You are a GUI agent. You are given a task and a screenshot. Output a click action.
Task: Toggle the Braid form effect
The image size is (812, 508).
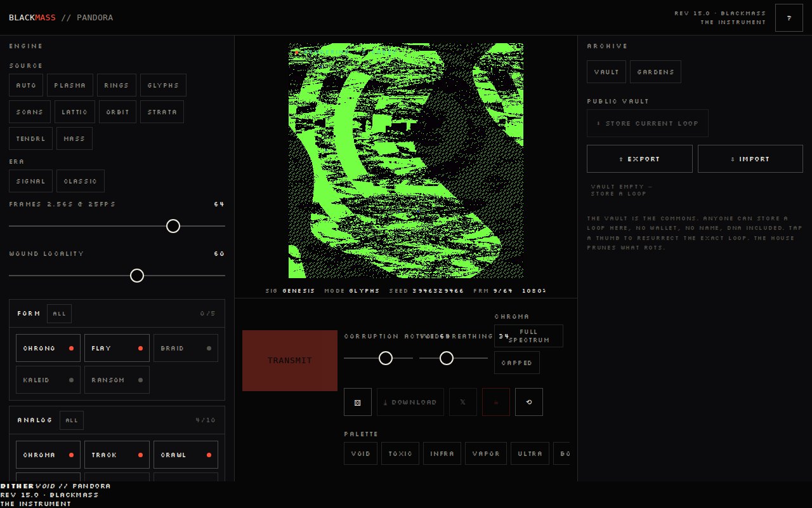tap(186, 348)
